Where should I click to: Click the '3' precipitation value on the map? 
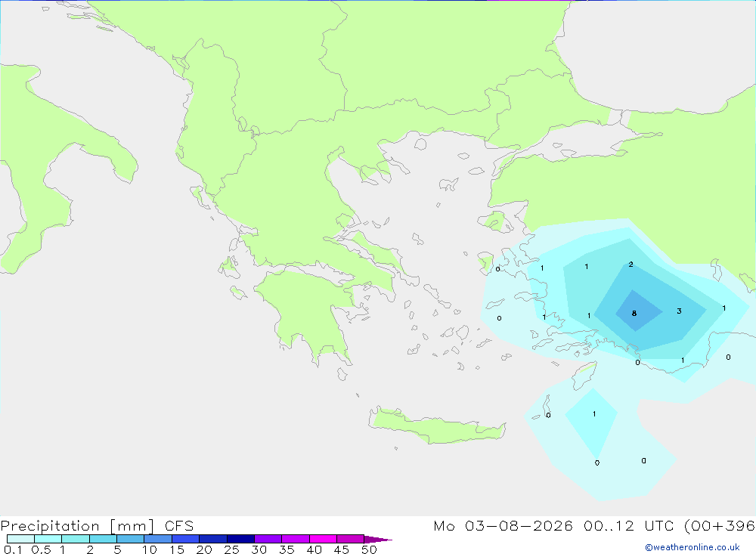pos(679,311)
